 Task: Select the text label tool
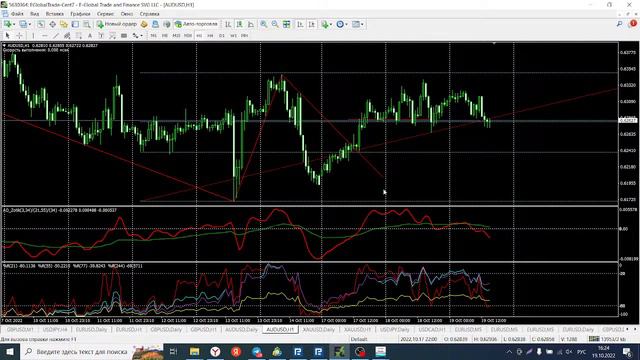(x=101, y=36)
